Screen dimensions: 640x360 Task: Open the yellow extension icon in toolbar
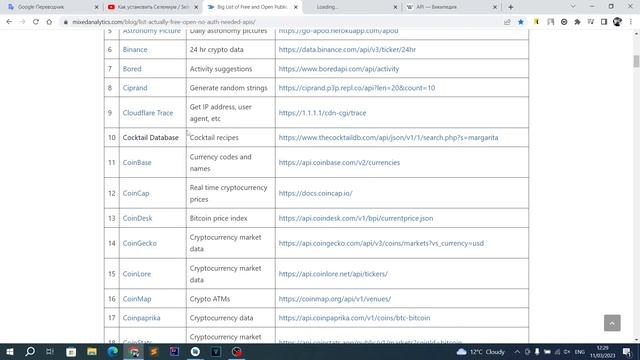536,22
